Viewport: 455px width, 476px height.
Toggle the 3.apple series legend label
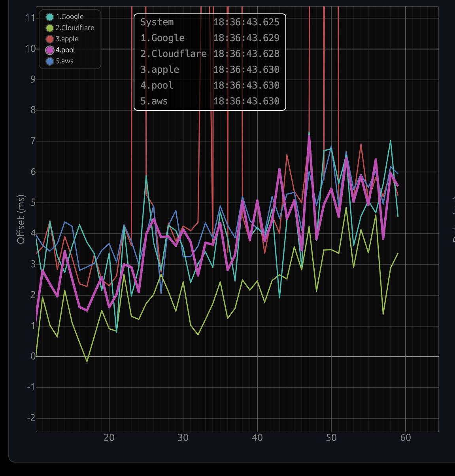pos(67,39)
